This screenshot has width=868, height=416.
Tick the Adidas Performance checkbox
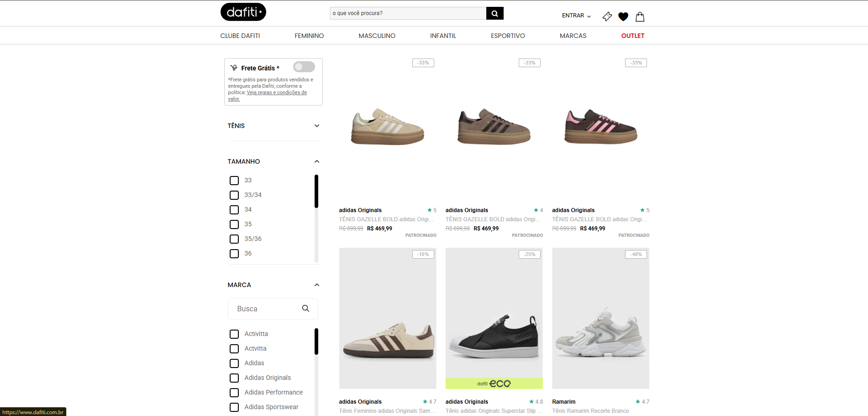pyautogui.click(x=234, y=393)
